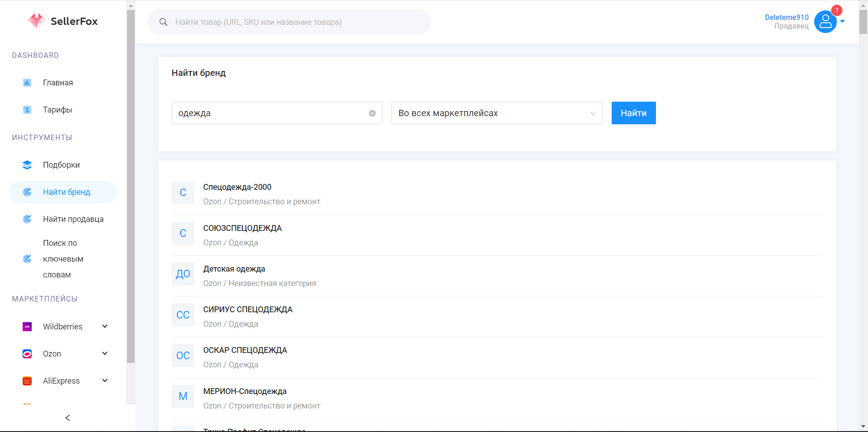868x432 pixels.
Task: Open the СОЮЗСПЕЦОДЕЖДА brand link
Action: [x=242, y=228]
